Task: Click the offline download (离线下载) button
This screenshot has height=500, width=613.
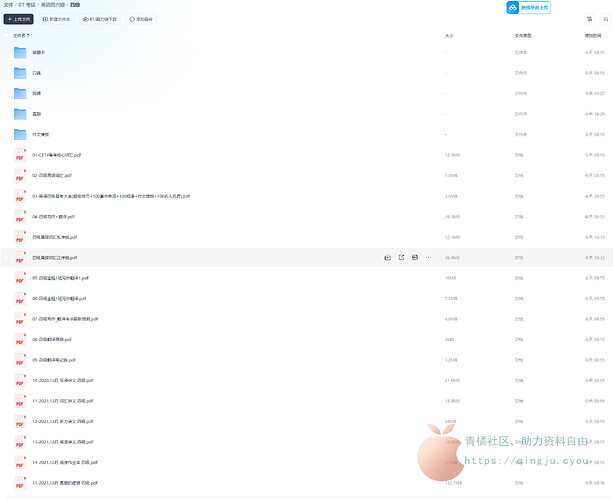Action: [100, 19]
